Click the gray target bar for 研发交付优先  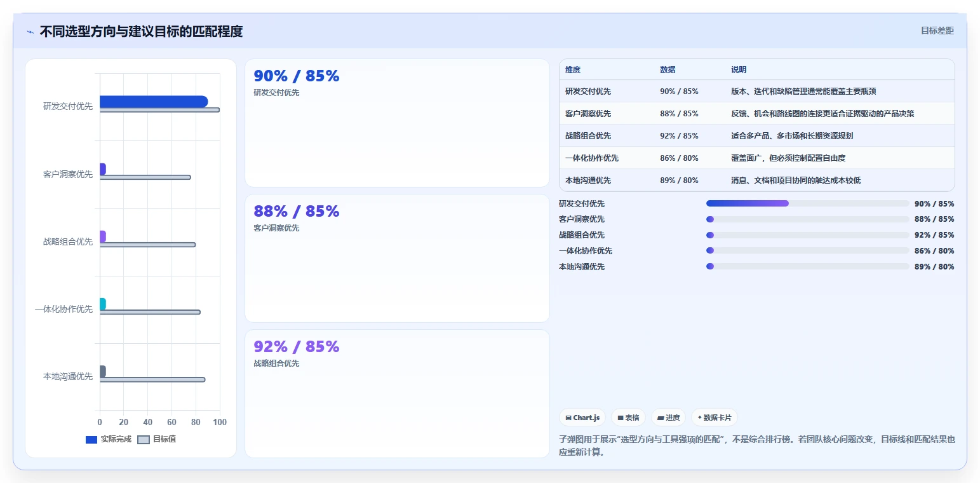click(159, 110)
